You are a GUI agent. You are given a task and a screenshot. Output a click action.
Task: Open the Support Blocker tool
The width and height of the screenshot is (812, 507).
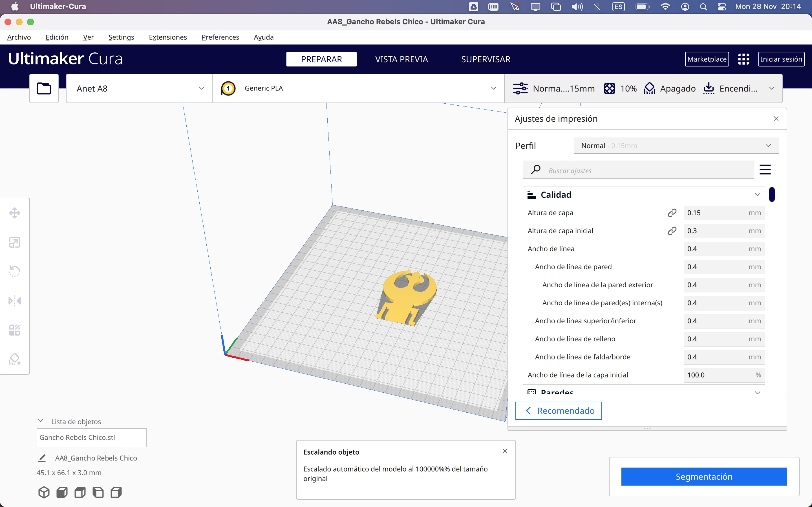tap(14, 359)
